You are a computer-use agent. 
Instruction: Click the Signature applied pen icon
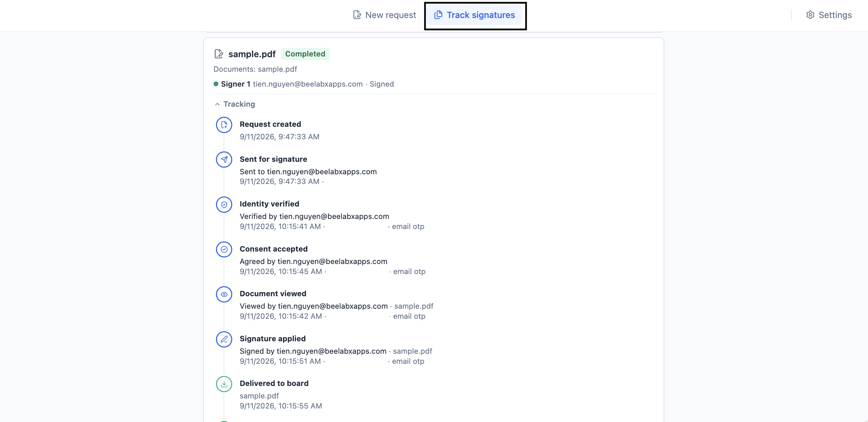click(224, 339)
